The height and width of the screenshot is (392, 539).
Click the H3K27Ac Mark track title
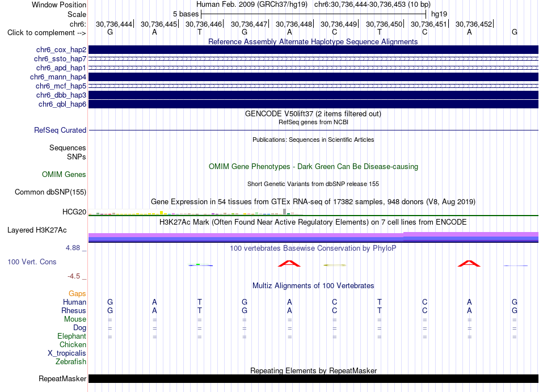[x=313, y=222]
